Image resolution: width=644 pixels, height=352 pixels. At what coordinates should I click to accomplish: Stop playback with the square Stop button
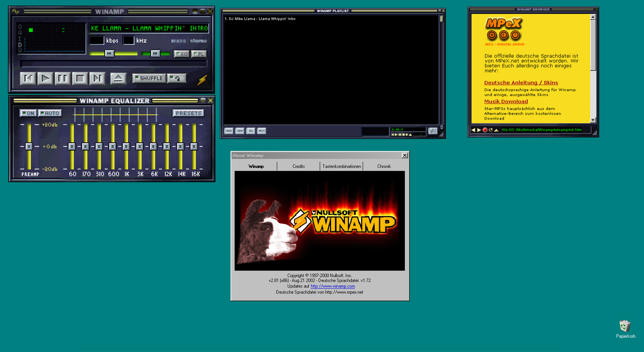(80, 79)
